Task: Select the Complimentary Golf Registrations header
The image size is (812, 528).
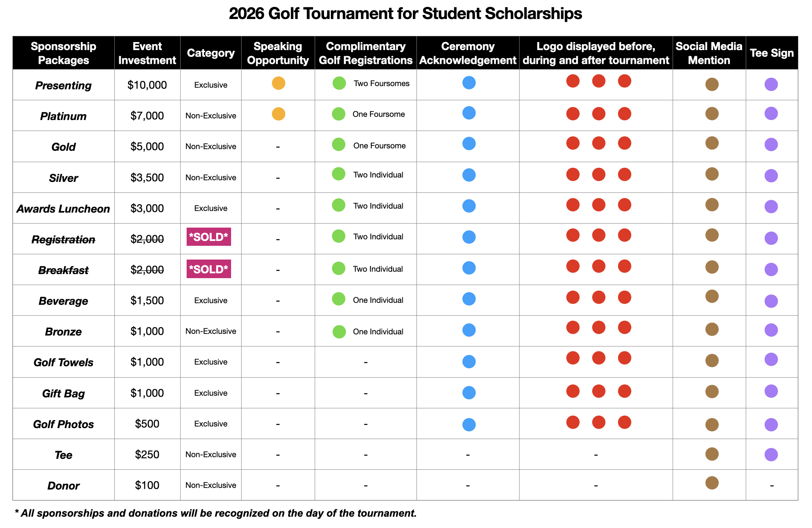Action: [x=366, y=53]
